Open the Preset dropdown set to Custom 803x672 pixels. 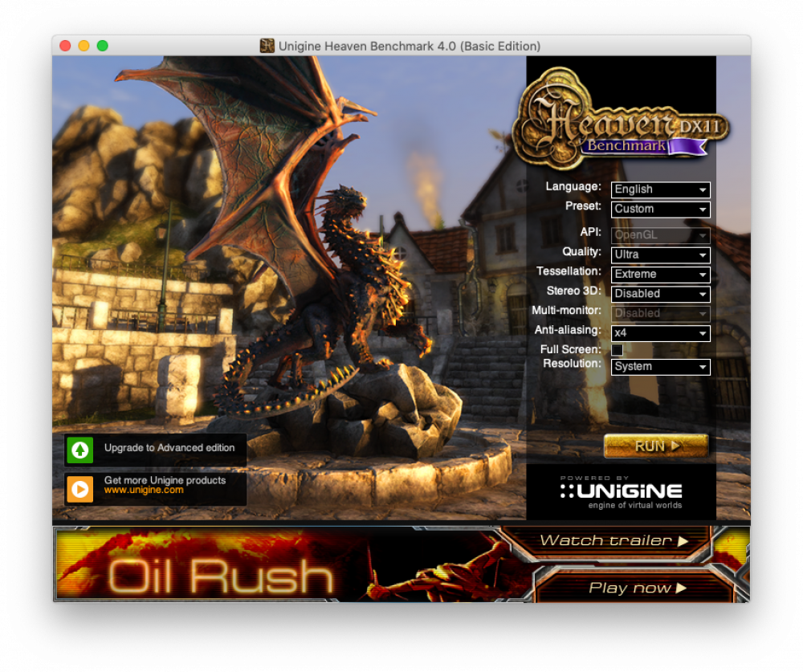[661, 209]
